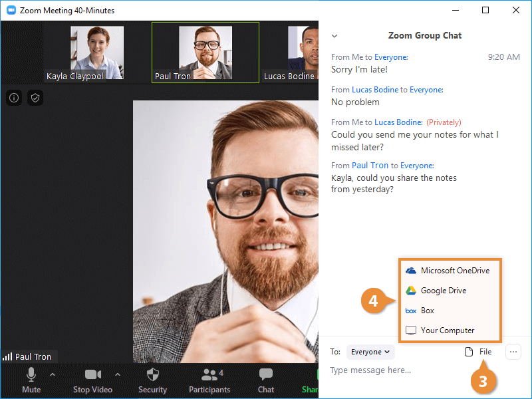Choose Your Computer from file menu
Viewport: 532px width, 399px height.
[x=450, y=331]
